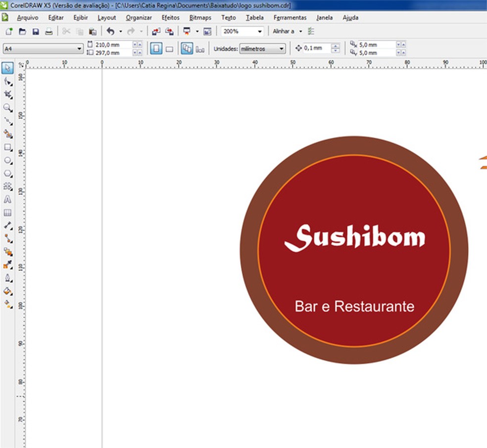Open the 200% zoom level dropdown
Viewport: 487px width, 448px height.
(x=259, y=31)
